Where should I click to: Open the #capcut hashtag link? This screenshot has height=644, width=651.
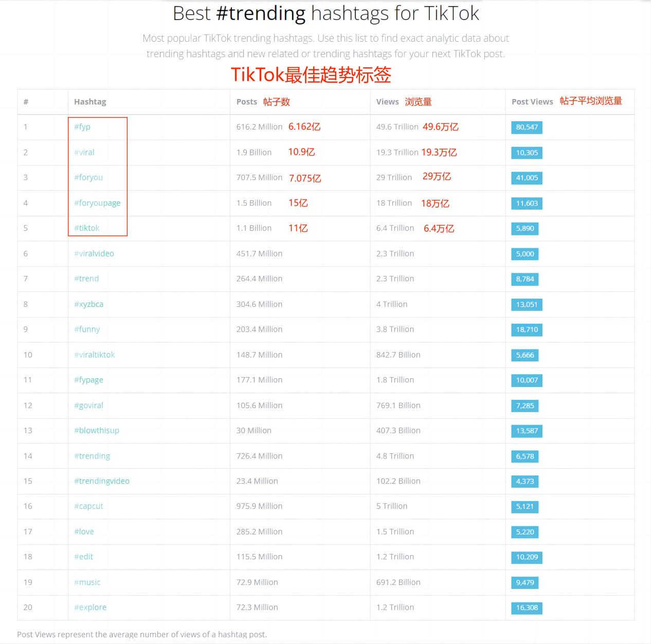88,506
